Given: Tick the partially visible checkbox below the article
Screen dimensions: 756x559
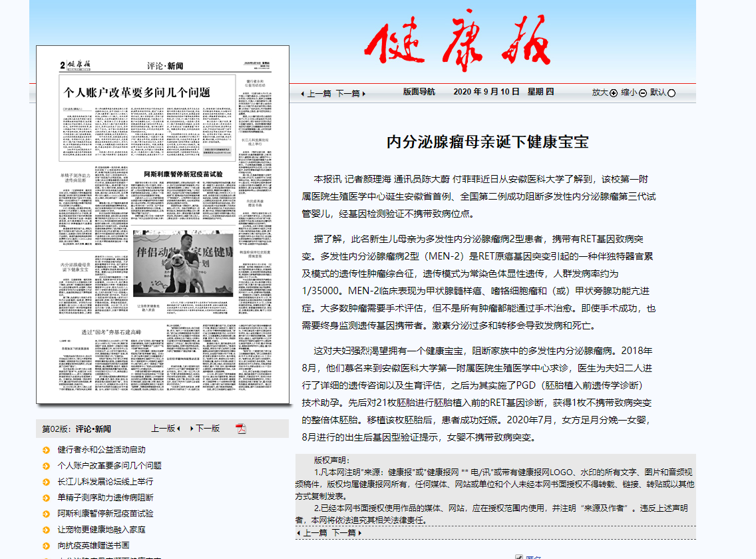Looking at the screenshot, I should pos(519,556).
